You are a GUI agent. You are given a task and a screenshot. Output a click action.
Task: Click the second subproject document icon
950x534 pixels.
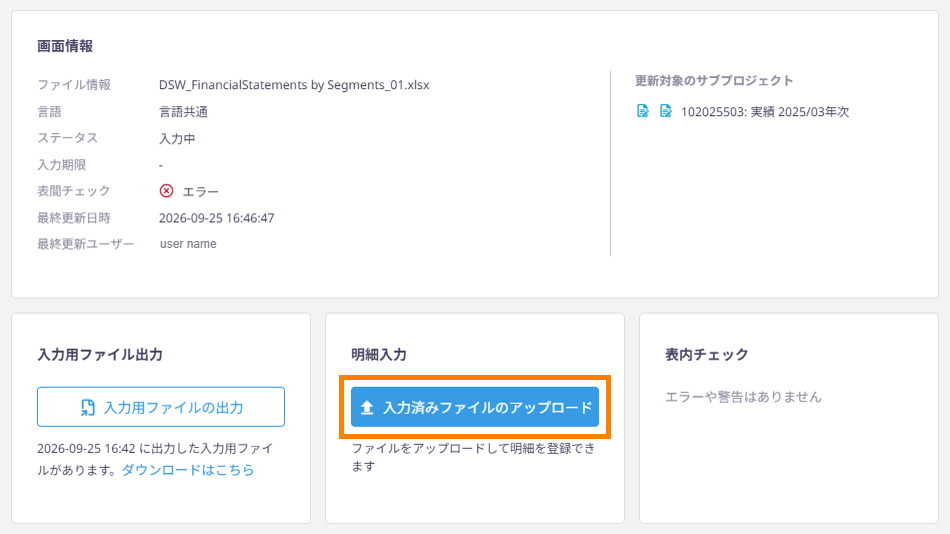[x=666, y=111]
